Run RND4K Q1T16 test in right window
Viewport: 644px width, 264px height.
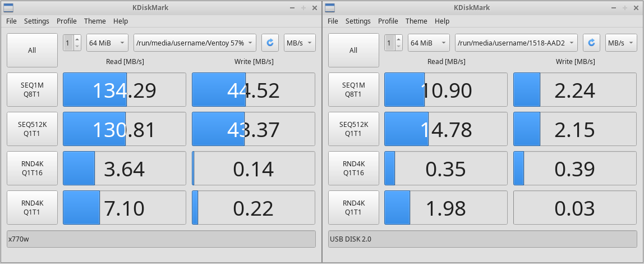pyautogui.click(x=353, y=168)
